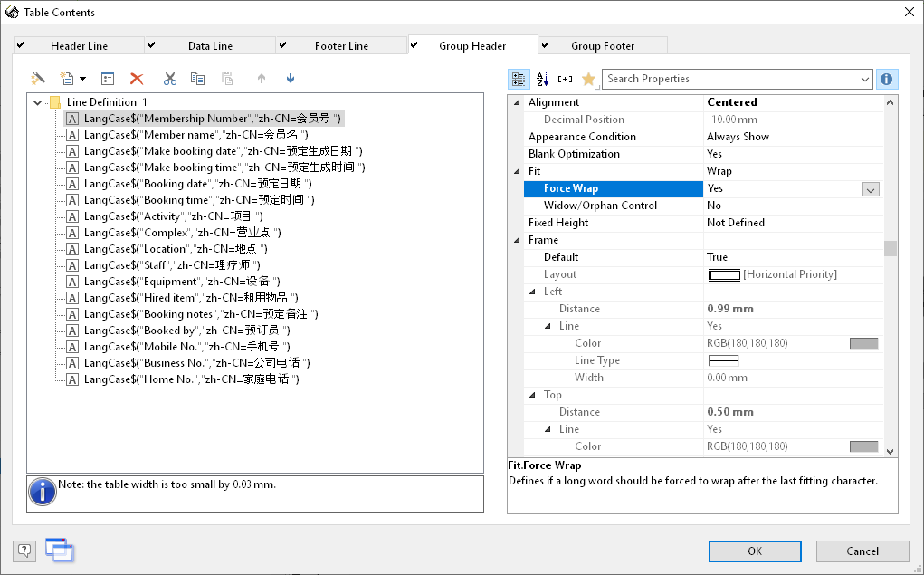
Task: Click the Left line color swatch
Action: click(864, 343)
